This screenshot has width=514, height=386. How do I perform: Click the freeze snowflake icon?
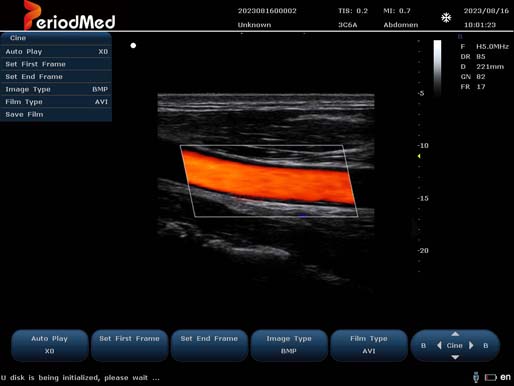click(446, 17)
